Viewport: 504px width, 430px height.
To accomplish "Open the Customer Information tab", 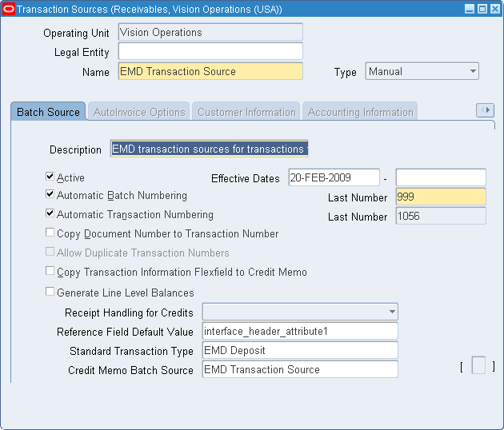I will 246,112.
